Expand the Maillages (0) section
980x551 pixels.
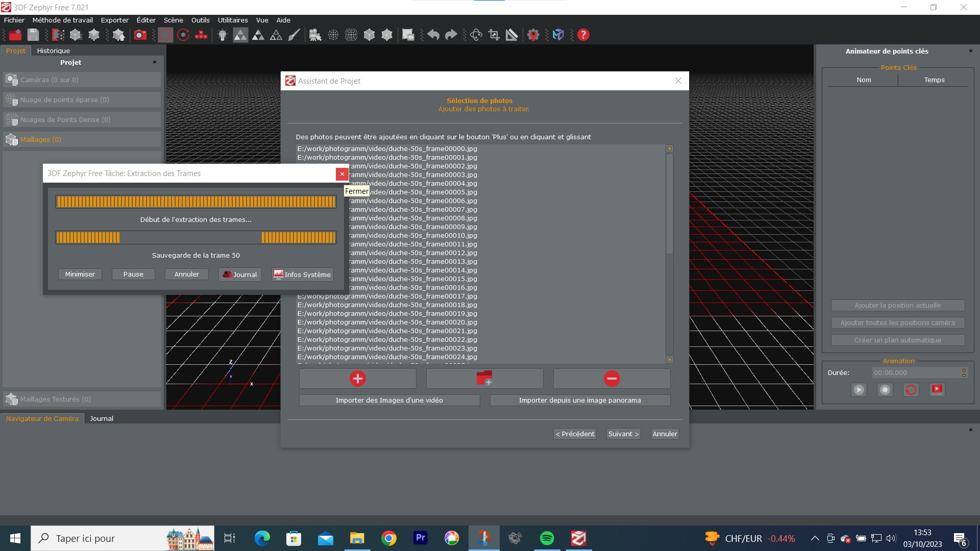click(x=82, y=139)
